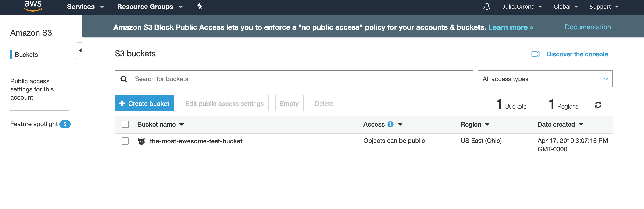Open Discover the console link
The height and width of the screenshot is (209, 644).
[x=577, y=54]
